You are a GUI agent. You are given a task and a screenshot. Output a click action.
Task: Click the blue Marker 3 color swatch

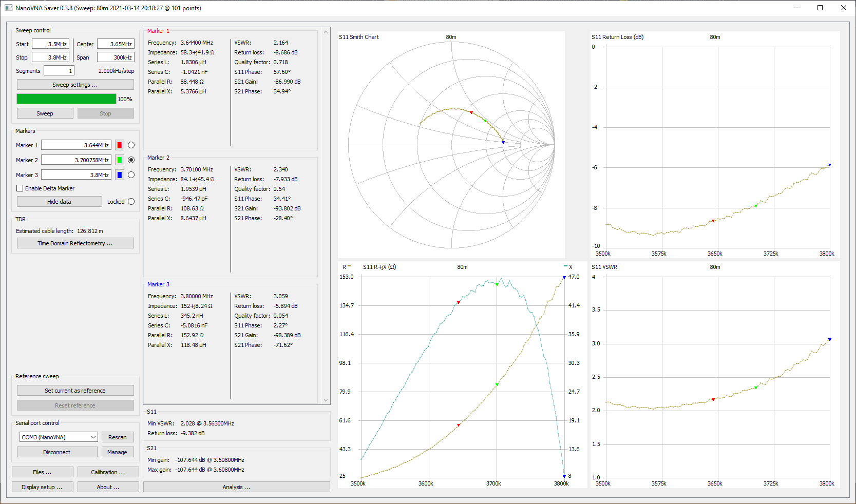[x=120, y=175]
